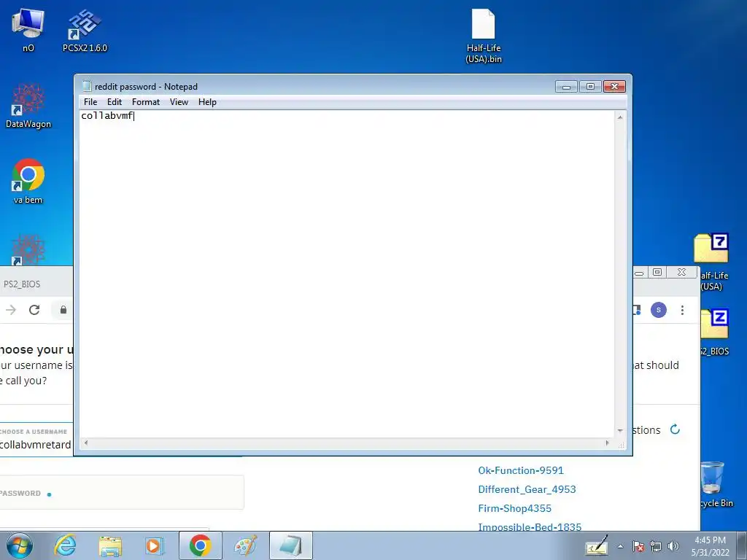747x560 pixels.
Task: Open the File menu in Notepad
Action: tap(90, 102)
